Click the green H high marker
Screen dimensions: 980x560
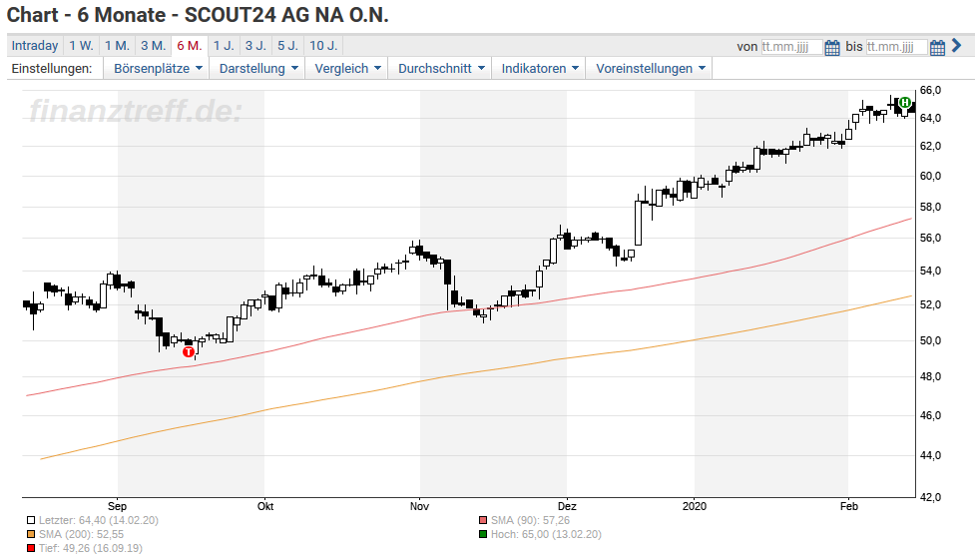[905, 102]
